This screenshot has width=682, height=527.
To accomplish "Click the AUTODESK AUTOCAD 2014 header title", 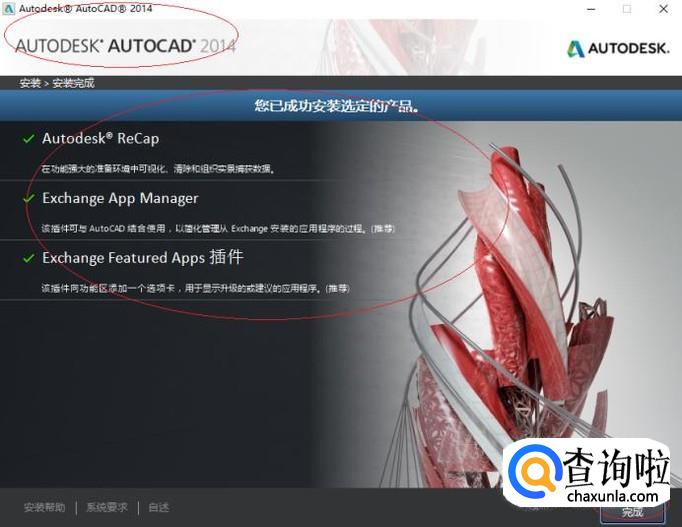I will [x=125, y=46].
